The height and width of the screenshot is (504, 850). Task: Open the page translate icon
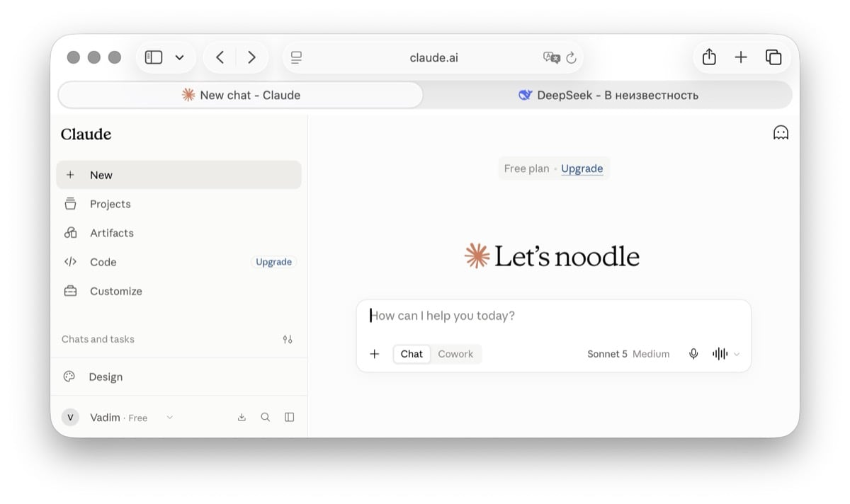pos(551,58)
